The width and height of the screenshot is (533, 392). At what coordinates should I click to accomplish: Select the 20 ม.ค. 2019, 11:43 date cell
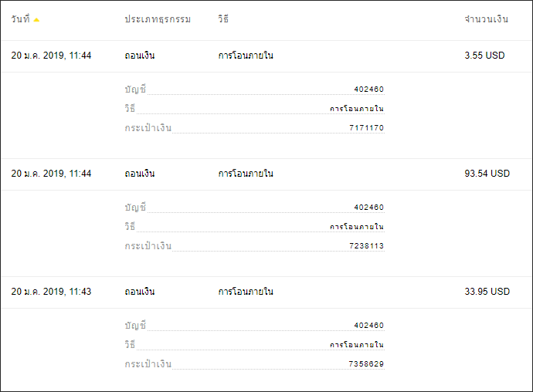coord(51,292)
